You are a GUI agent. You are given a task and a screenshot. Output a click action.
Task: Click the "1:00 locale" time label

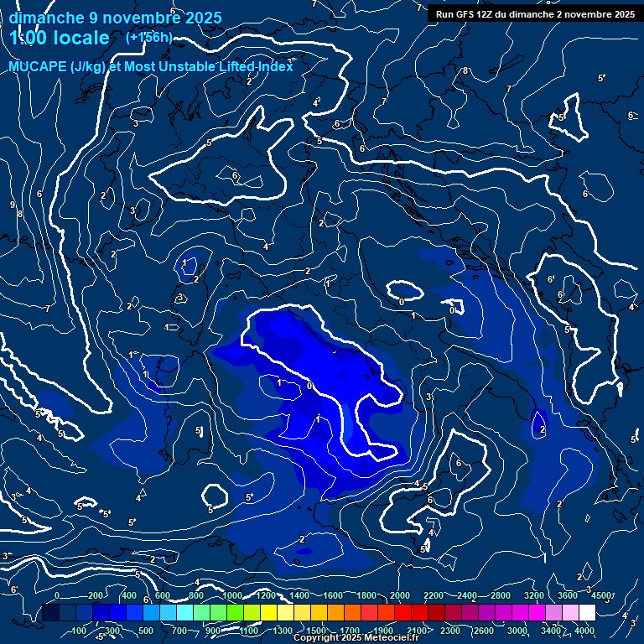pos(60,38)
